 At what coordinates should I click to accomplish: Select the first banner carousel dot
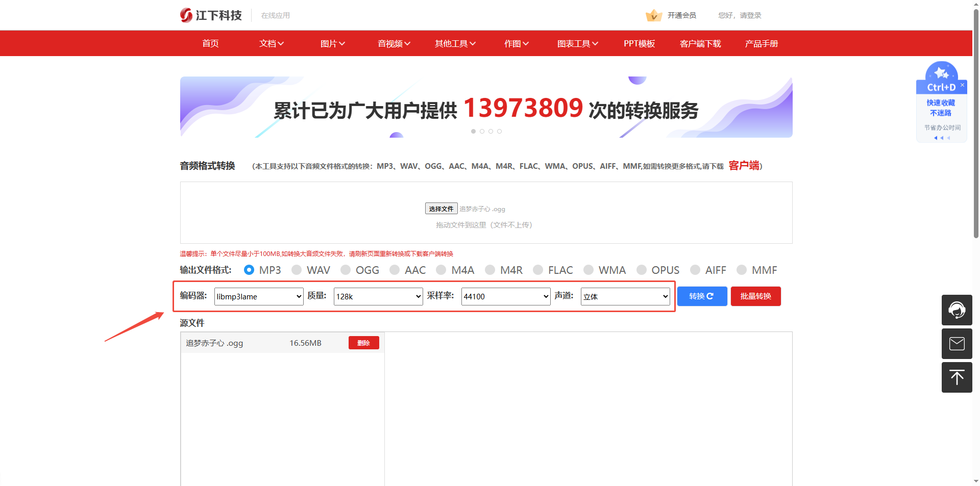[473, 132]
